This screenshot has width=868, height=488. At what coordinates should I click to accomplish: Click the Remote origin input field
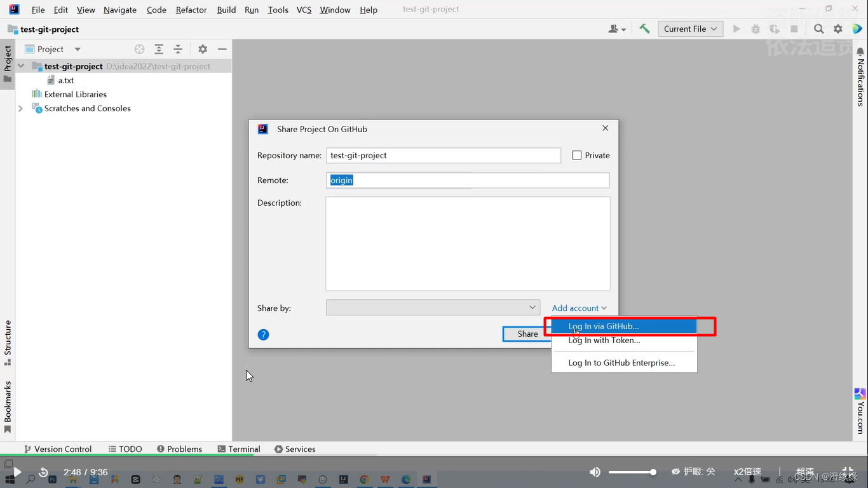click(x=468, y=180)
